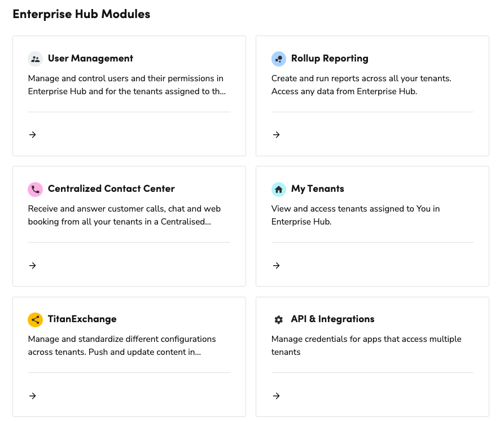
Task: Click the API & Integrations card
Action: click(372, 357)
